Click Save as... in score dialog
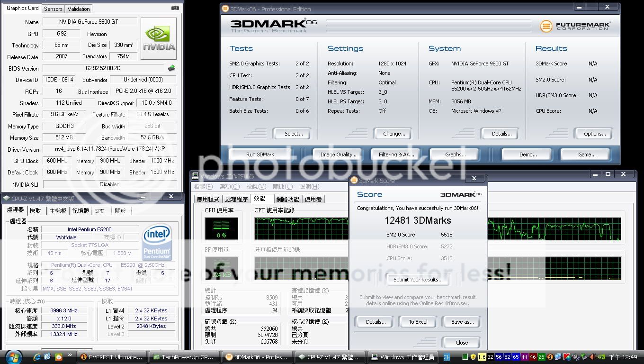 pos(462,322)
